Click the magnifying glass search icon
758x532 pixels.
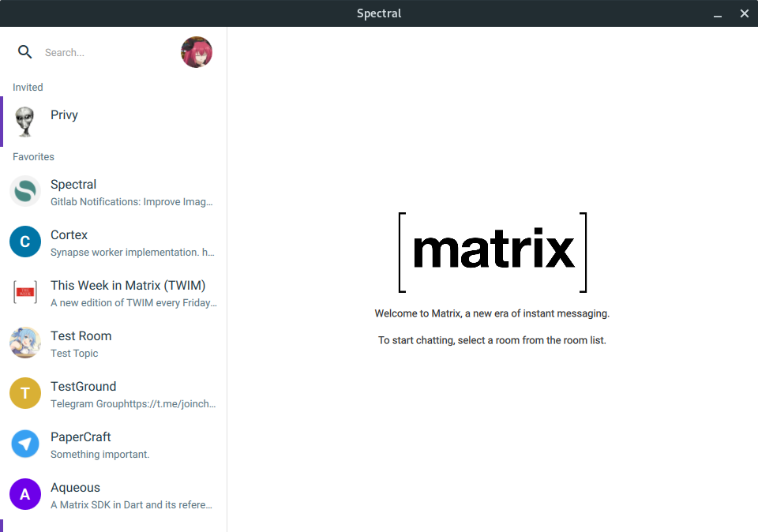click(x=25, y=52)
